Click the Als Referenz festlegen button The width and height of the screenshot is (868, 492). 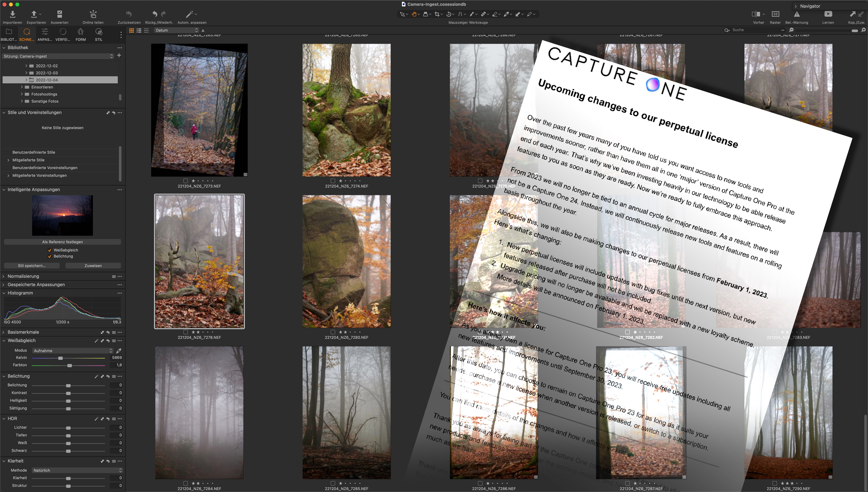[x=62, y=242]
